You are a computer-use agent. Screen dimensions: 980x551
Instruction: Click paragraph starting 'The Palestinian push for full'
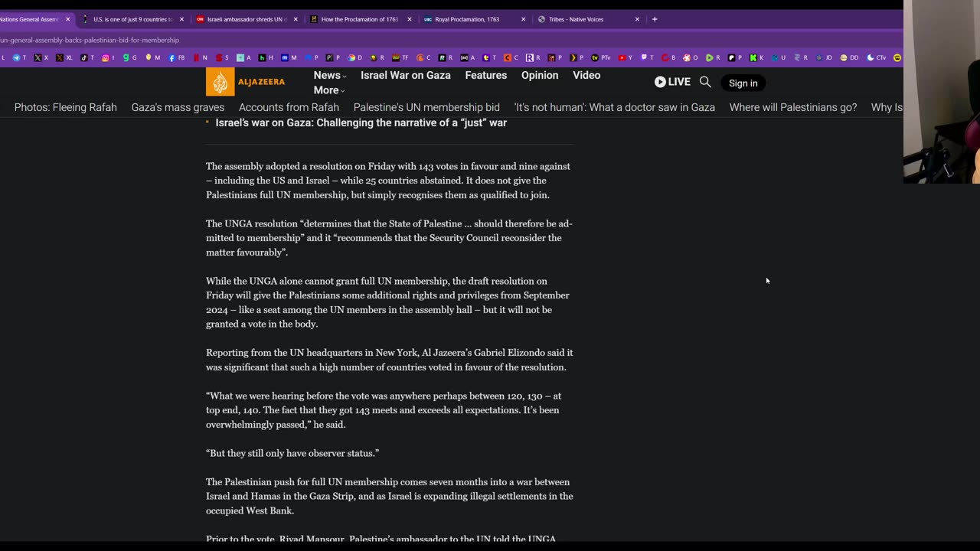[390, 496]
